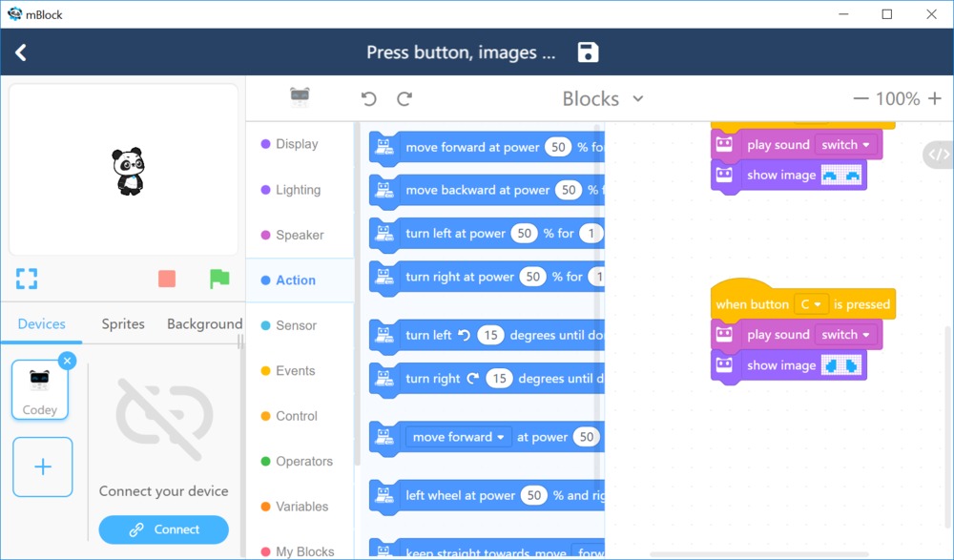This screenshot has height=560, width=954.
Task: Click the panda sprite on the stage
Action: 129,171
